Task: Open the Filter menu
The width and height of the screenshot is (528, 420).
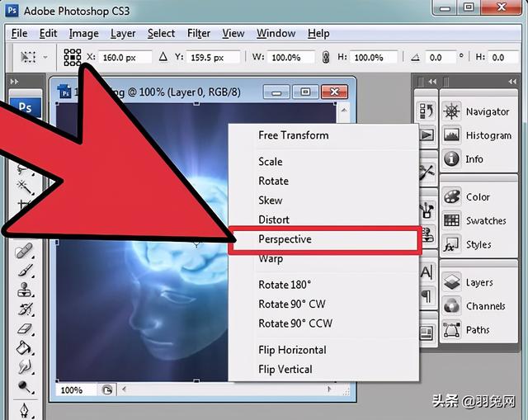Action: (199, 33)
